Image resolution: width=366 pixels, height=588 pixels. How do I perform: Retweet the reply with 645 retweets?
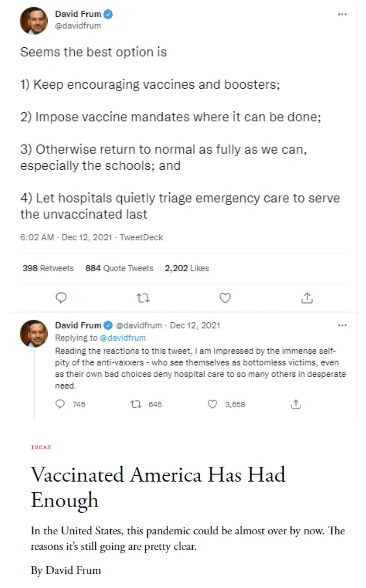pyautogui.click(x=136, y=404)
